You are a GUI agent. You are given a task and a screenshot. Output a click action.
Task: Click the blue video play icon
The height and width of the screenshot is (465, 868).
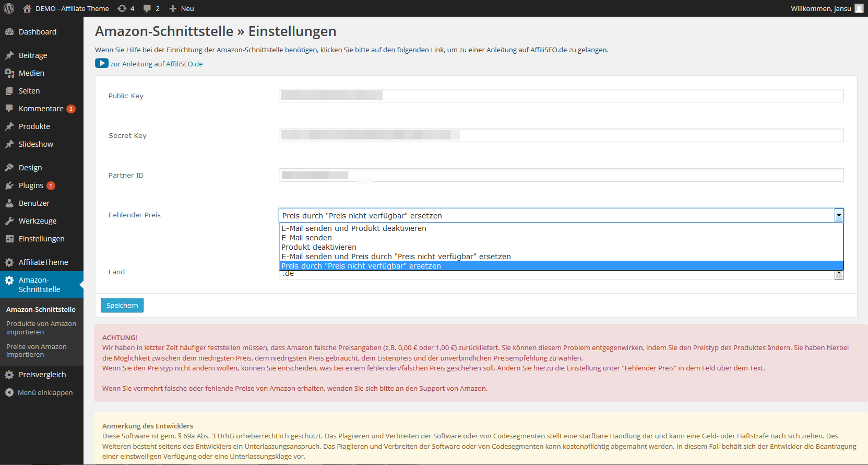pyautogui.click(x=102, y=63)
